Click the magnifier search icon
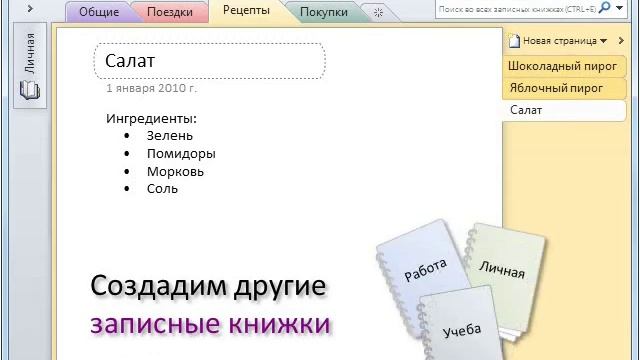 [x=604, y=7]
